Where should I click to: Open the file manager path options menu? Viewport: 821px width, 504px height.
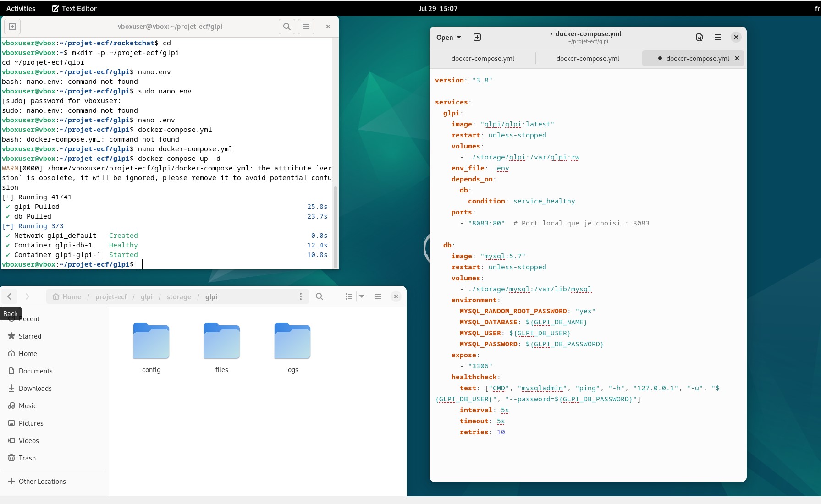tap(301, 296)
